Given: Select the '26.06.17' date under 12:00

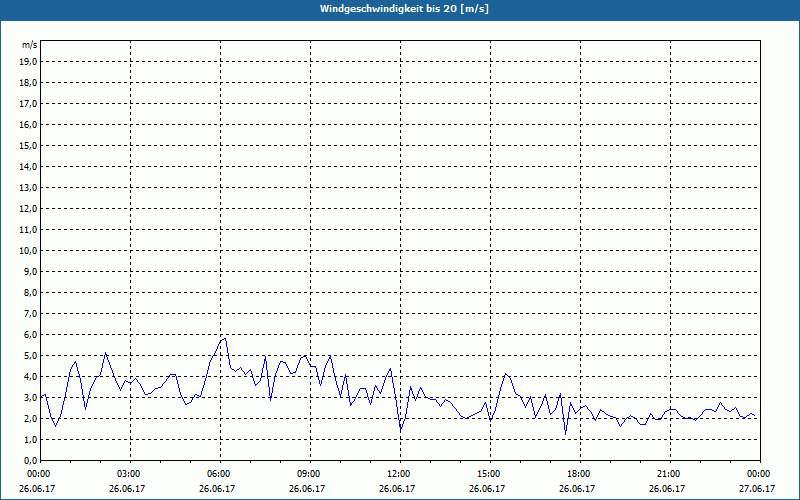Looking at the screenshot, I should click(x=397, y=488).
